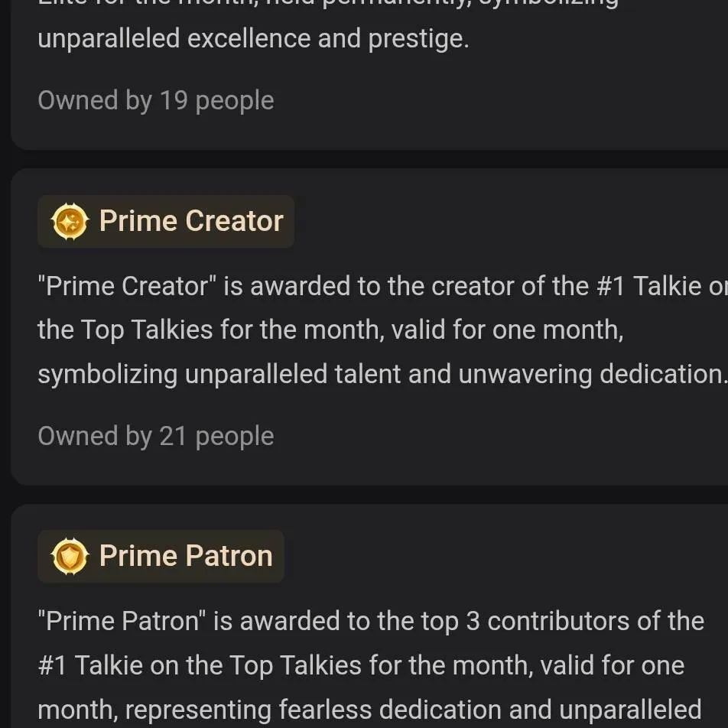Click the Prime Creator star badge icon

[x=70, y=222]
